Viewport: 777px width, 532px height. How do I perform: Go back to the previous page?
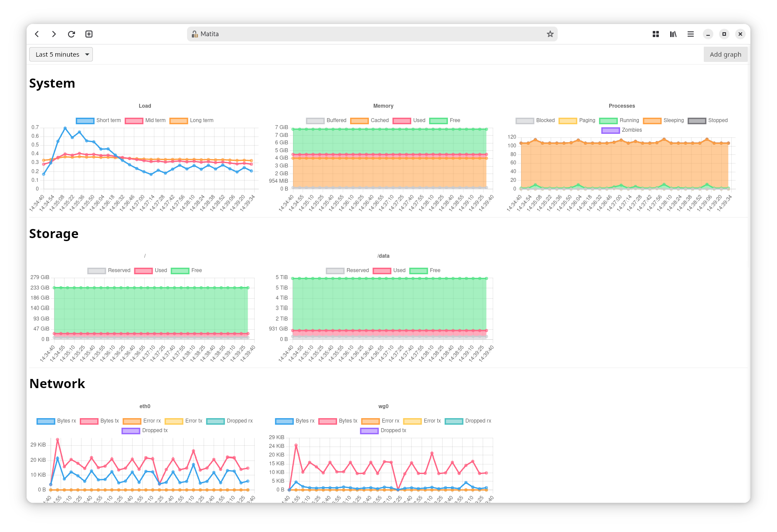(x=37, y=34)
